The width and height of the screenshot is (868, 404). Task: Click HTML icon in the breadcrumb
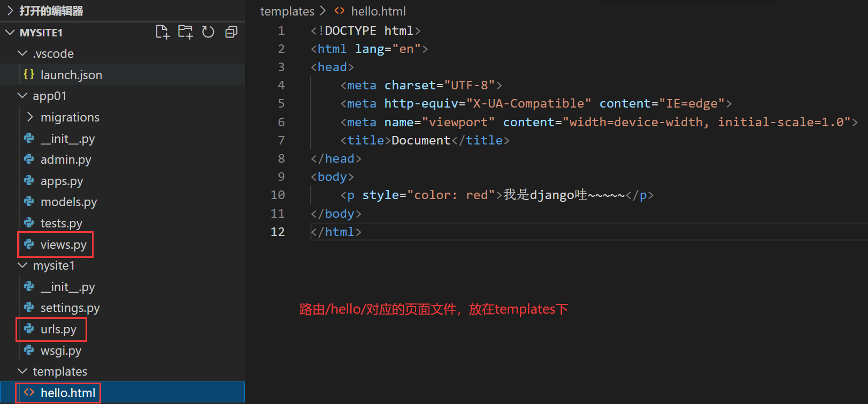click(x=340, y=11)
